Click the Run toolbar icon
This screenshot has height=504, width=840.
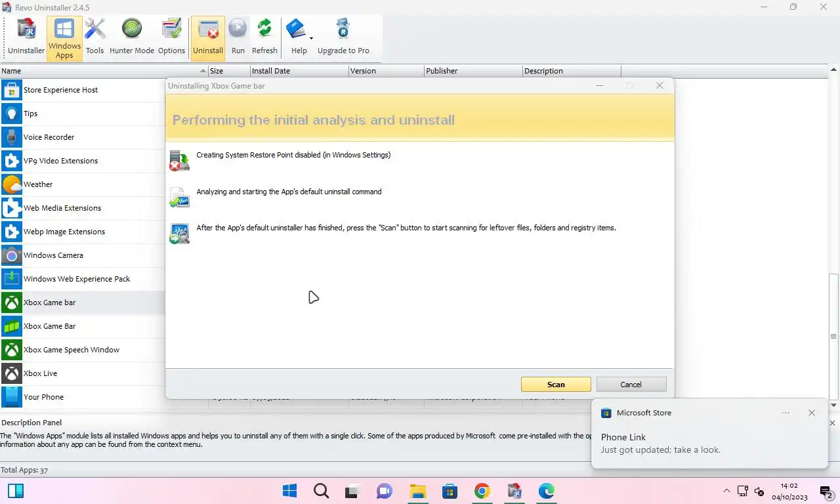click(x=238, y=37)
